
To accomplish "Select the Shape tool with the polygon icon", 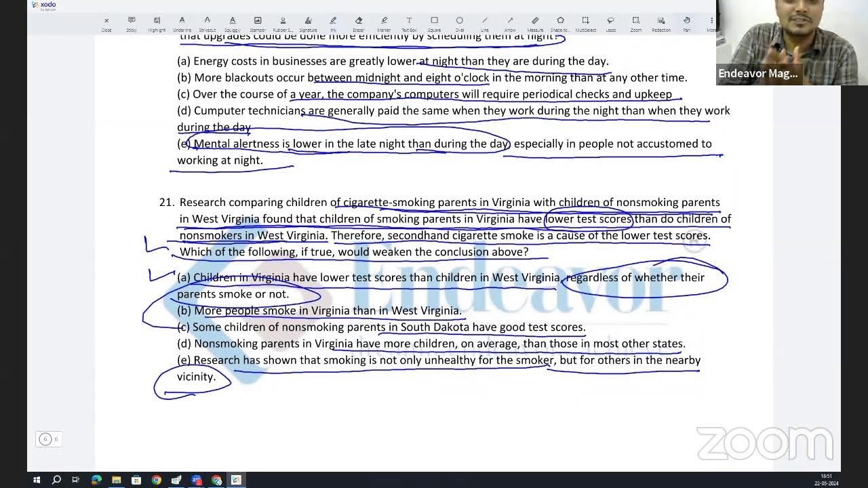I will click(x=560, y=24).
